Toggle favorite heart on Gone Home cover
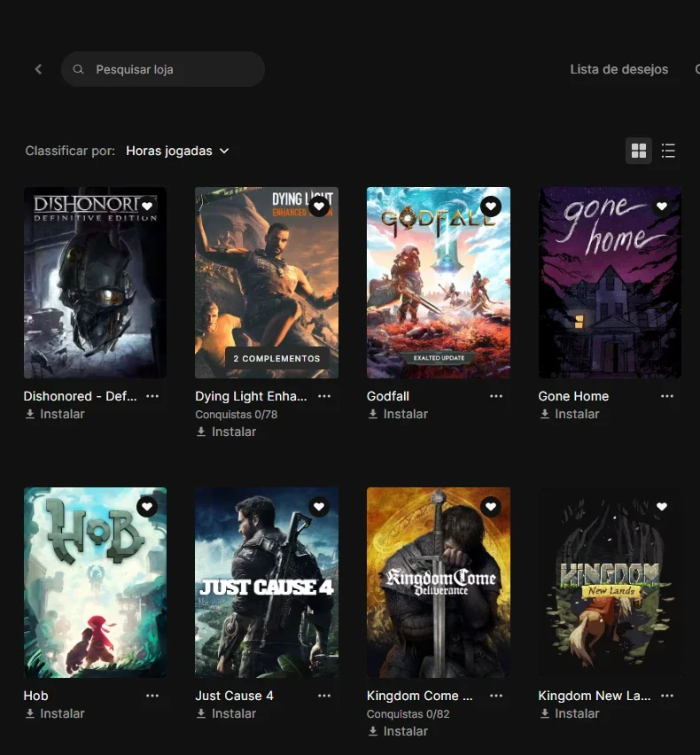700x755 pixels. (x=662, y=206)
